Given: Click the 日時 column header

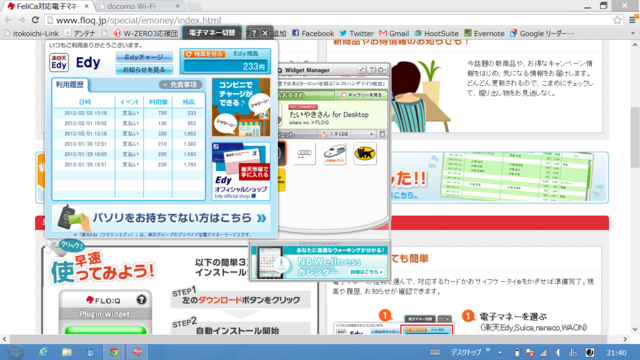Looking at the screenshot, I should click(85, 102).
